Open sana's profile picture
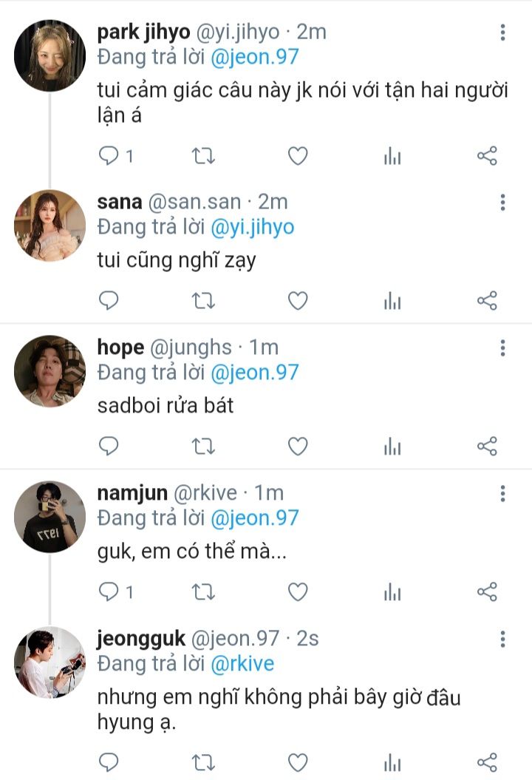Viewport: 532px width, 780px height. point(50,225)
